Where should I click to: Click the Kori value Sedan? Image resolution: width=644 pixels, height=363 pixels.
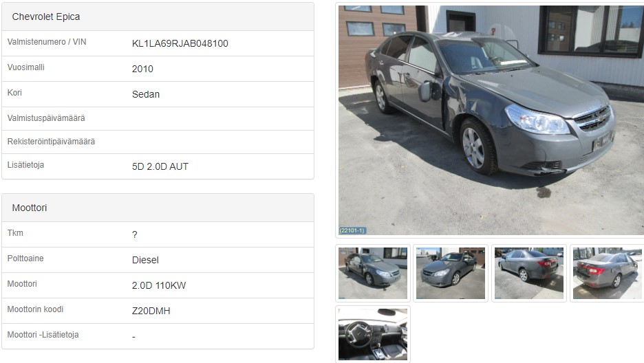tap(146, 94)
